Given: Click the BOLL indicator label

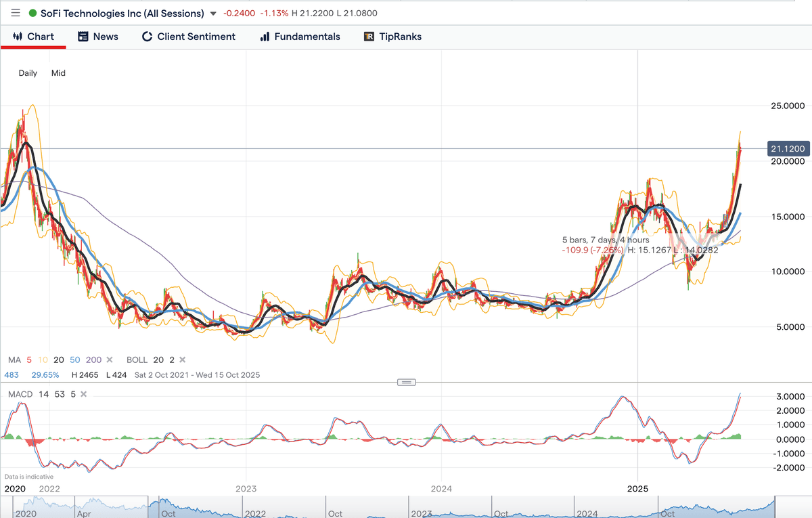Looking at the screenshot, I should 136,360.
